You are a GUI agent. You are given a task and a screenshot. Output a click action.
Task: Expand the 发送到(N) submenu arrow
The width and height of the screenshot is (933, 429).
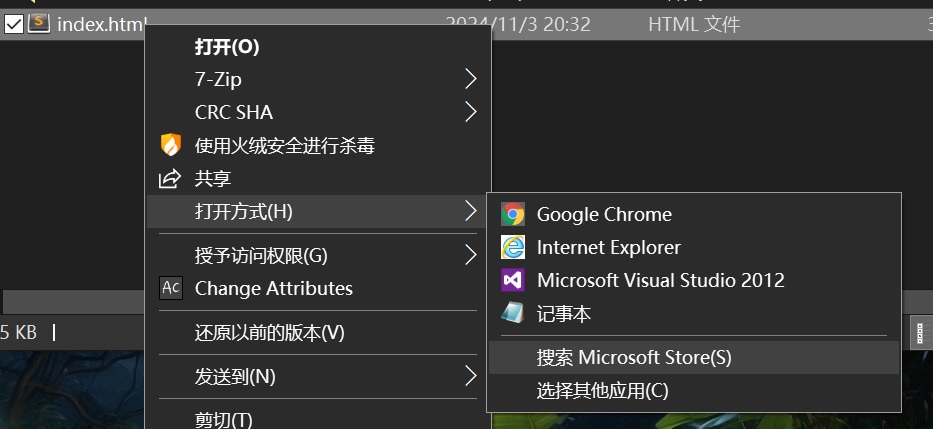pyautogui.click(x=471, y=376)
